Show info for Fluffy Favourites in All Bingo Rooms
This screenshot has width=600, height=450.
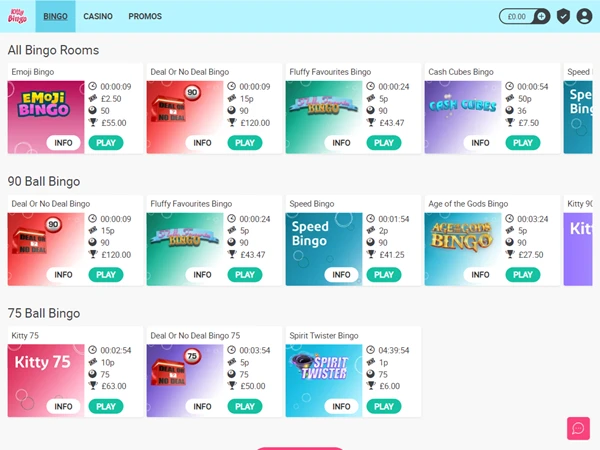point(341,143)
